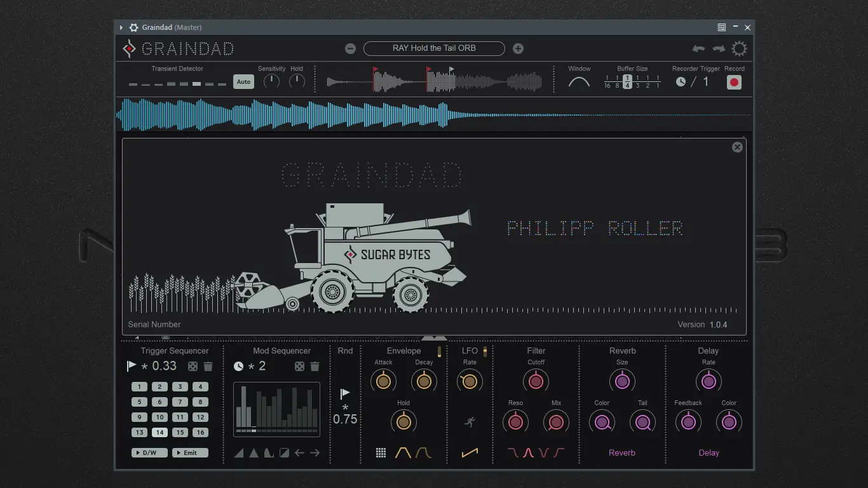Viewport: 868px width, 488px height.
Task: Click the Envelope Attack knob
Action: point(383,381)
